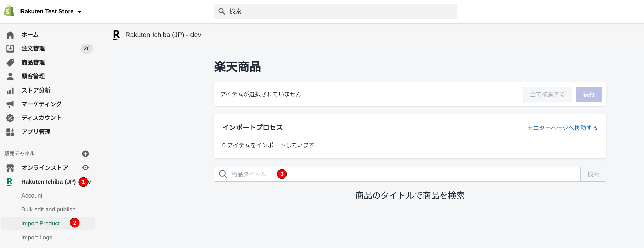This screenshot has height=248, width=644.
Task: Click the Rakuten R logo in page header
Action: (116, 35)
